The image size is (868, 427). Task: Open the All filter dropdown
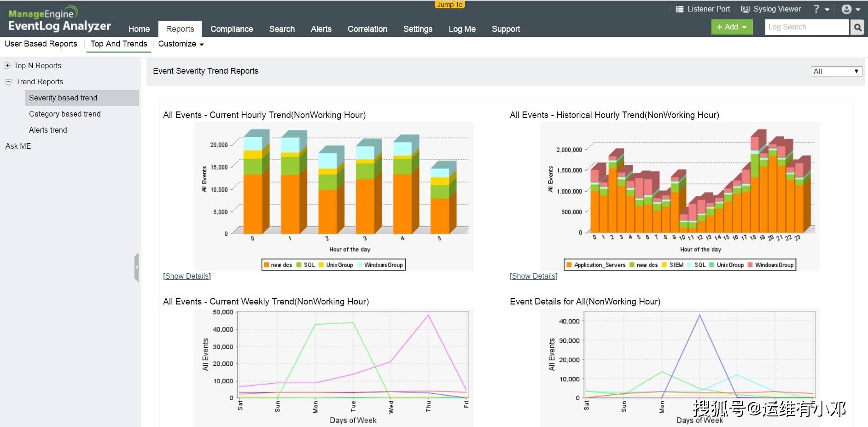(x=836, y=71)
